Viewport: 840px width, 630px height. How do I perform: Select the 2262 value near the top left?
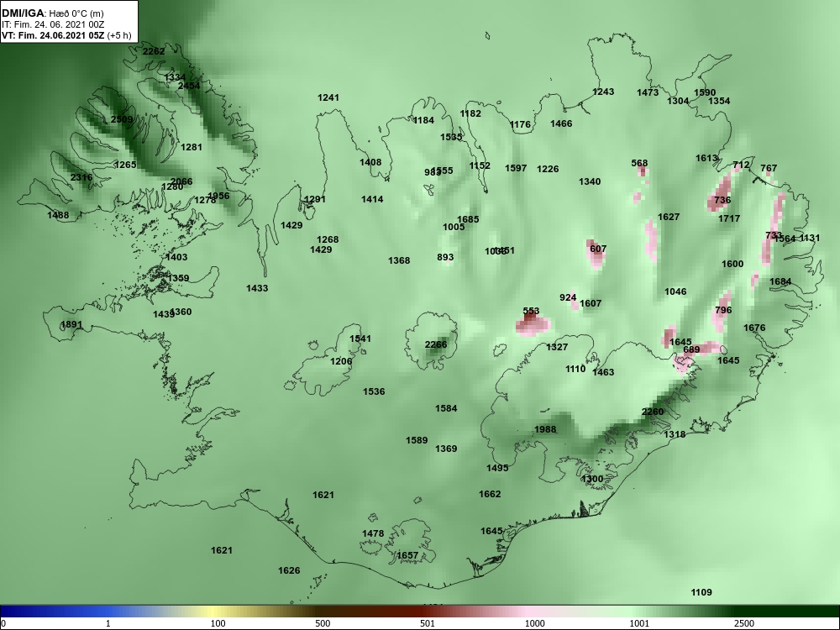[154, 51]
